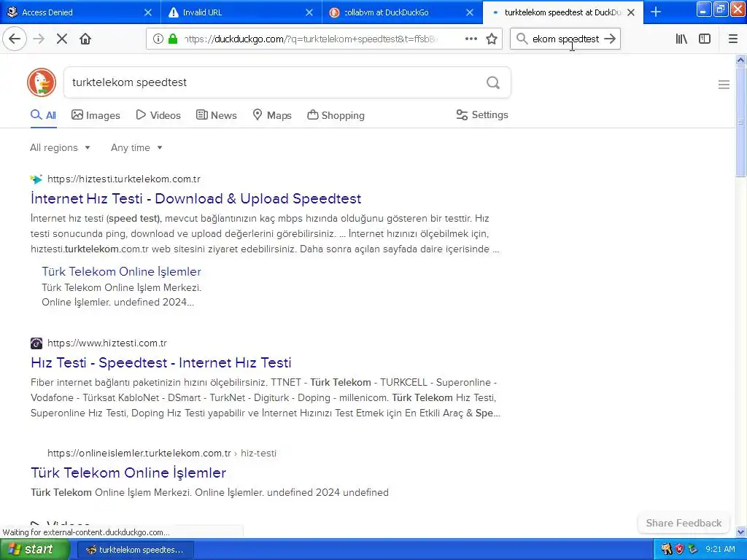Image resolution: width=747 pixels, height=560 pixels.
Task: Open the large Türk Telekom Online İşlemler result
Action: (x=128, y=472)
